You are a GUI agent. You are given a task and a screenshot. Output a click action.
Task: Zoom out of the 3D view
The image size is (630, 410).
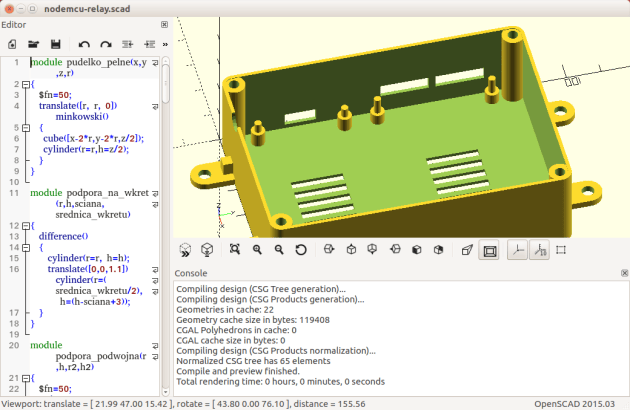point(279,250)
